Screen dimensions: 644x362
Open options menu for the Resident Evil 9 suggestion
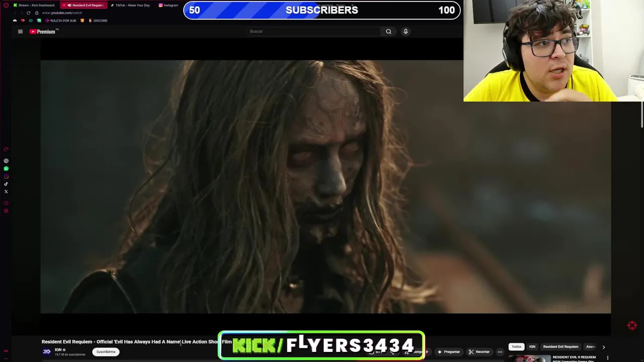(x=607, y=358)
